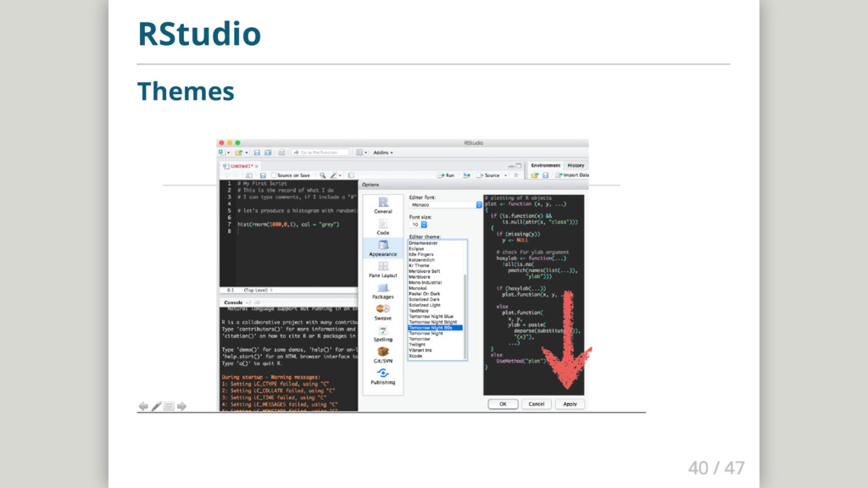The width and height of the screenshot is (868, 488).
Task: Click the open file folder icon
Action: (x=238, y=152)
